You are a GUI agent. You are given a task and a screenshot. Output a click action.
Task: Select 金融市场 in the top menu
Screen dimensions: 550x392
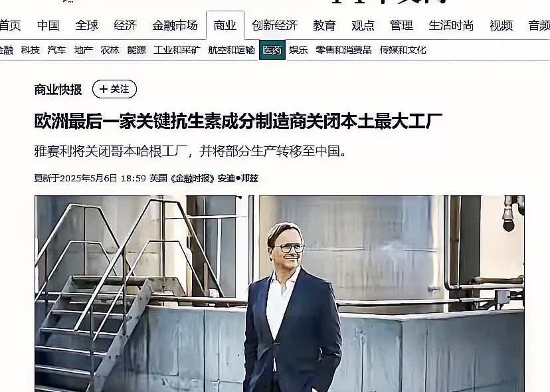click(175, 25)
